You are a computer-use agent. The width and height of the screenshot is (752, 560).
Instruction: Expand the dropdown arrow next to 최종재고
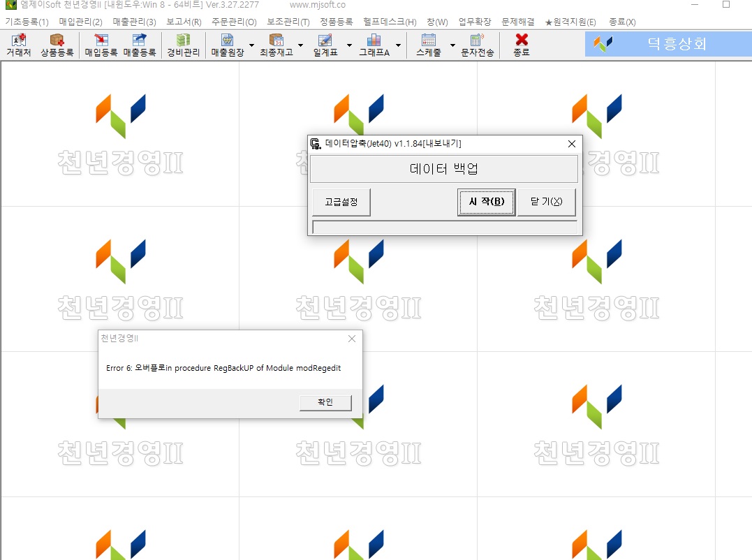pos(300,45)
